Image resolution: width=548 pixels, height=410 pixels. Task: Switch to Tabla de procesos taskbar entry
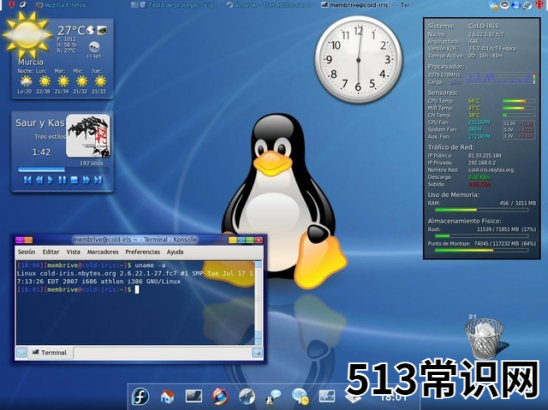pos(173,5)
